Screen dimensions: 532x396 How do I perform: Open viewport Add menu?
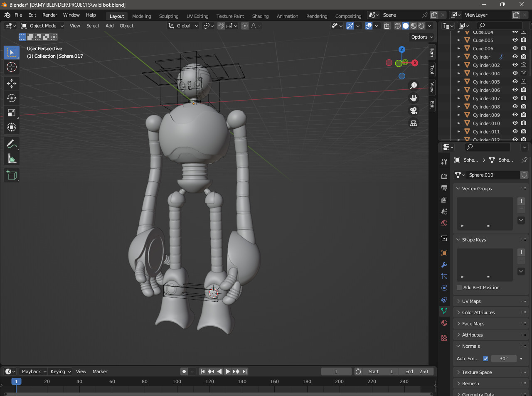point(109,26)
